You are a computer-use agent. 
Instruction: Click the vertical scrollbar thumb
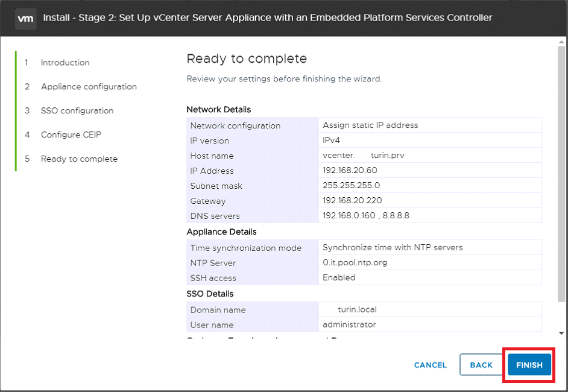point(561,174)
